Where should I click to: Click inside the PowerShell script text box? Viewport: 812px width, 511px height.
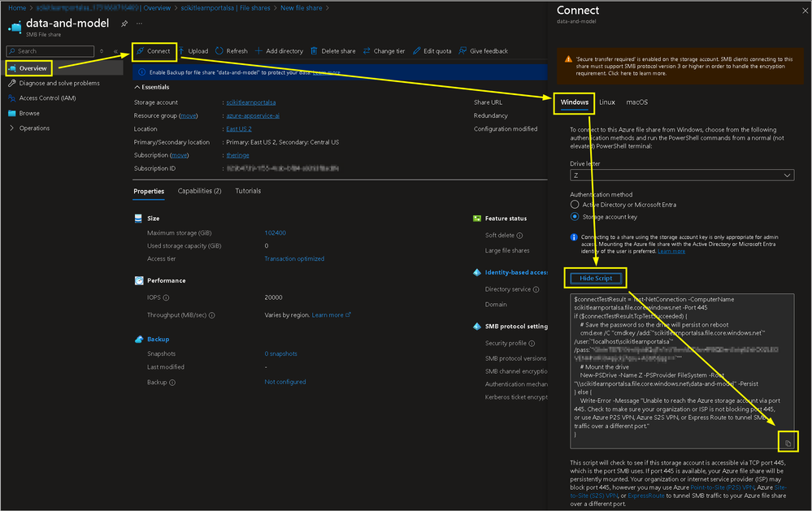pos(682,371)
